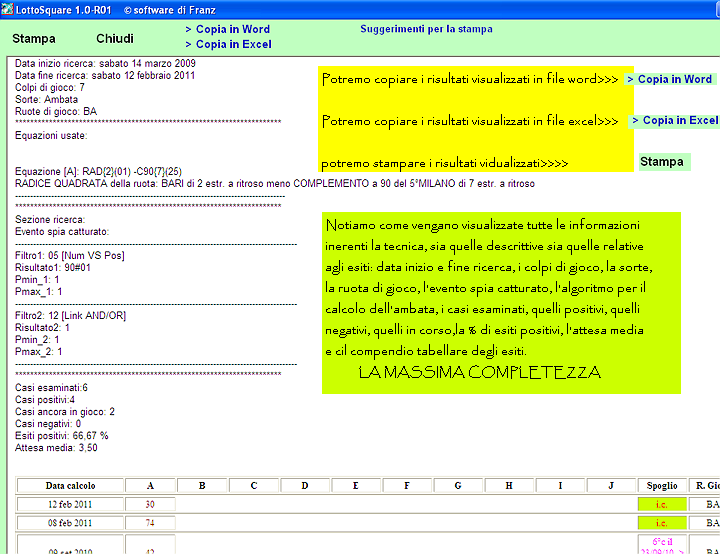Click the 08 feb 2011 date cell
The image size is (720, 554).
click(x=70, y=523)
